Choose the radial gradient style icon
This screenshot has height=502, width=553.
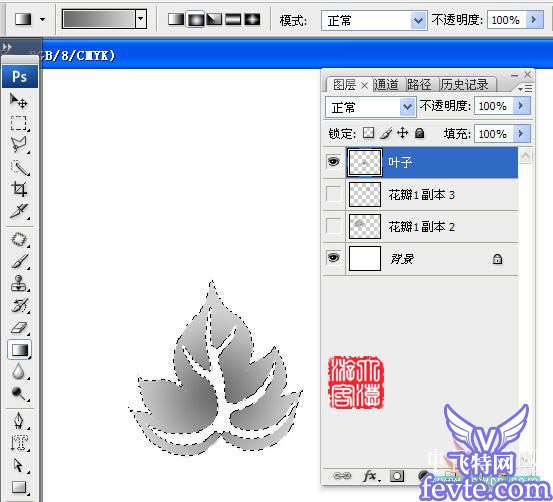[x=195, y=19]
